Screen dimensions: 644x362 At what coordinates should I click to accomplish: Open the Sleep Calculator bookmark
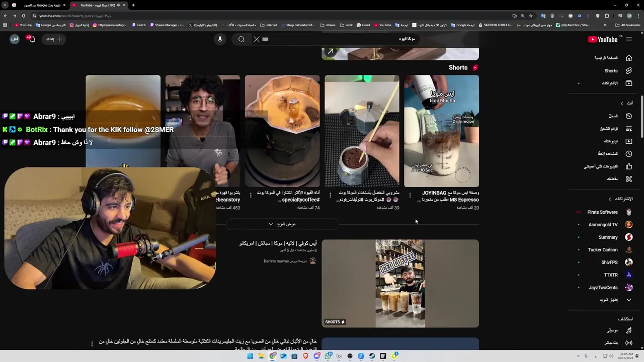297,25
